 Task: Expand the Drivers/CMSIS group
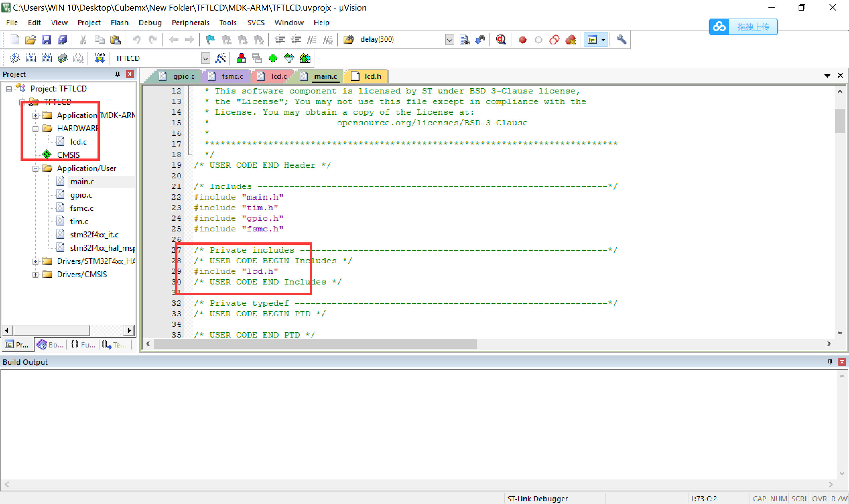tap(36, 274)
